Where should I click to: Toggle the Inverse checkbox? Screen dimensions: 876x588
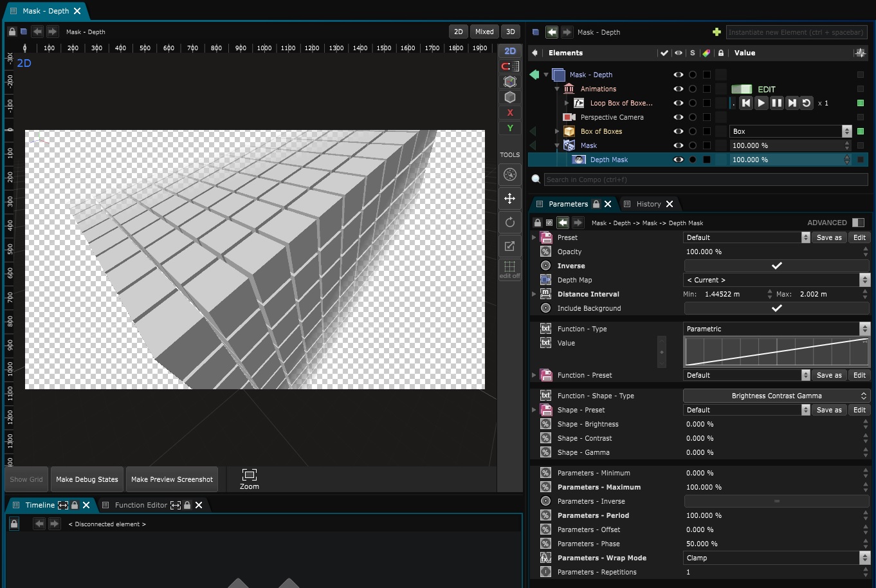point(776,266)
